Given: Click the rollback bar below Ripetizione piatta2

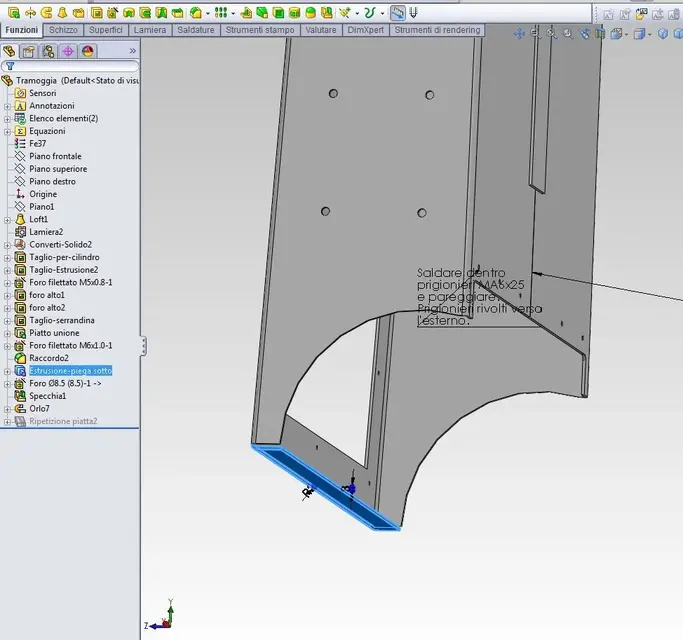Looking at the screenshot, I should 70,428.
